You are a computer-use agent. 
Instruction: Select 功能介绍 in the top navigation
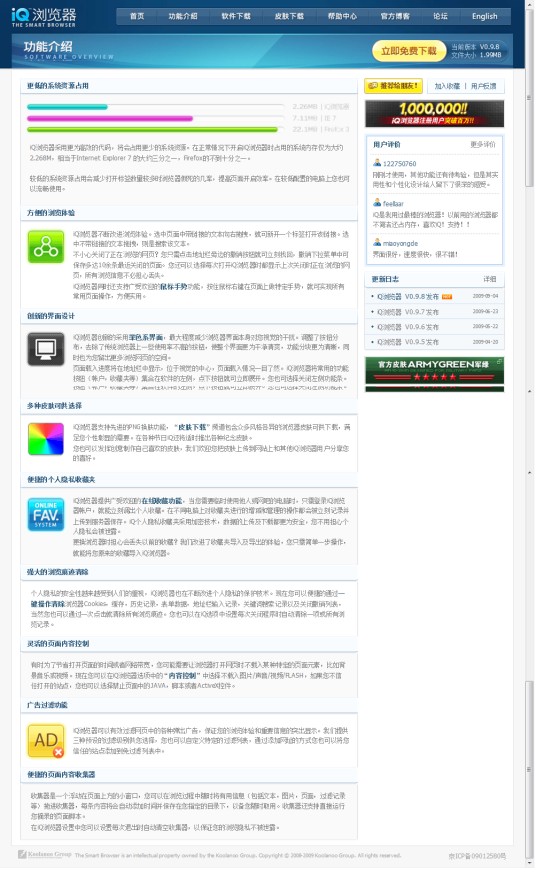point(183,16)
